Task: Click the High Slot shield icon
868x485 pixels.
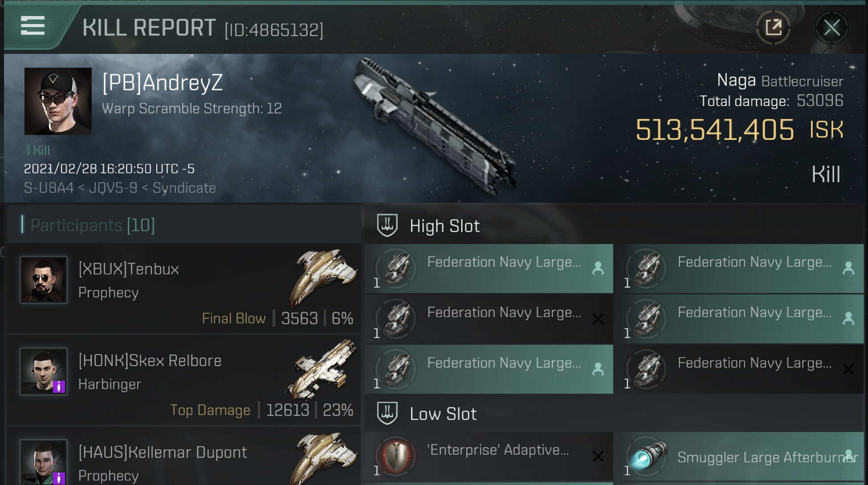Action: [387, 225]
